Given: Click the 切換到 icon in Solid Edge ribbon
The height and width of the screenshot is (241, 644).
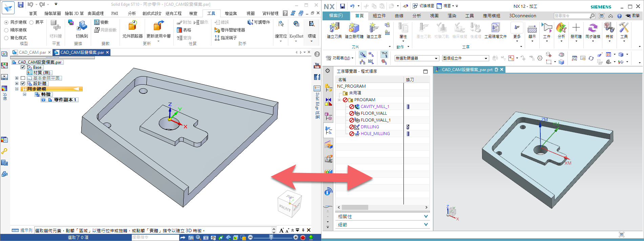Looking at the screenshot, I should [x=82, y=25].
